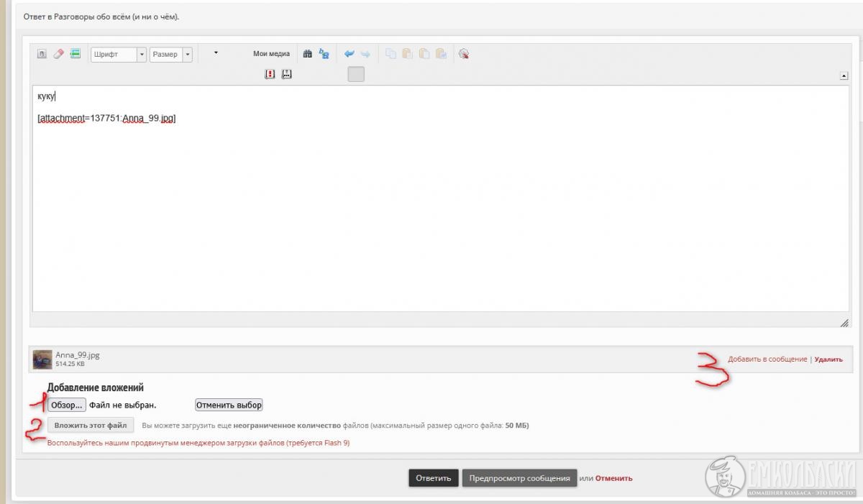Screen dimensions: 863x504
Task: Click the rightmost toolbar icon after paste buttons
Action: point(464,54)
